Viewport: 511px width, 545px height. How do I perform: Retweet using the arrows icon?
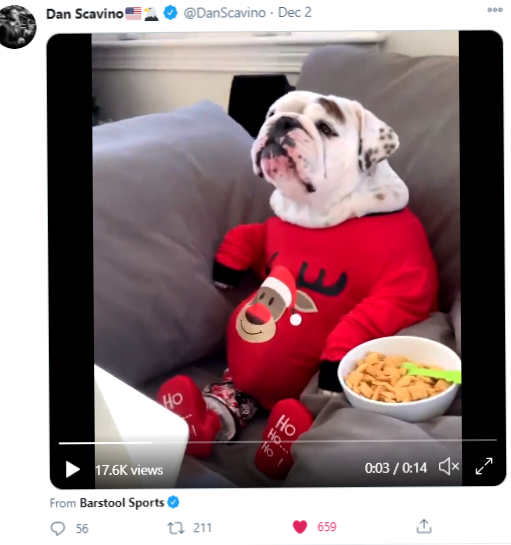pyautogui.click(x=176, y=528)
